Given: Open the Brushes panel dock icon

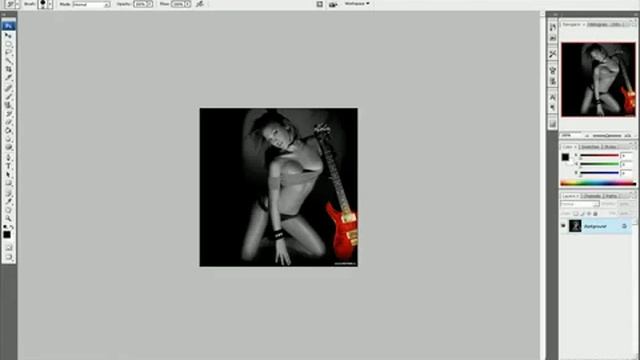Looking at the screenshot, I should coord(553,70).
